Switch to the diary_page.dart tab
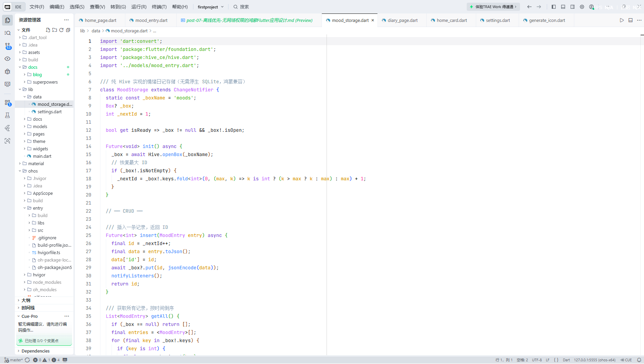The width and height of the screenshot is (644, 364). click(x=402, y=20)
